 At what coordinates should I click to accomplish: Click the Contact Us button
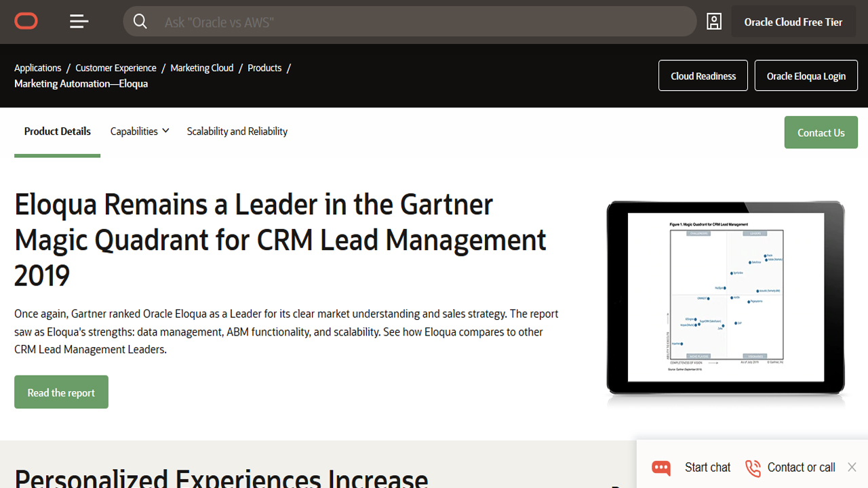[x=821, y=132]
